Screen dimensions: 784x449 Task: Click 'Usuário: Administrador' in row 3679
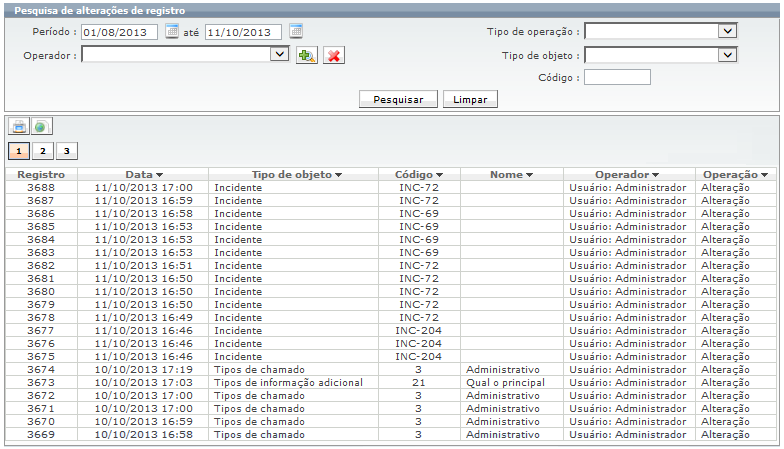tap(628, 304)
